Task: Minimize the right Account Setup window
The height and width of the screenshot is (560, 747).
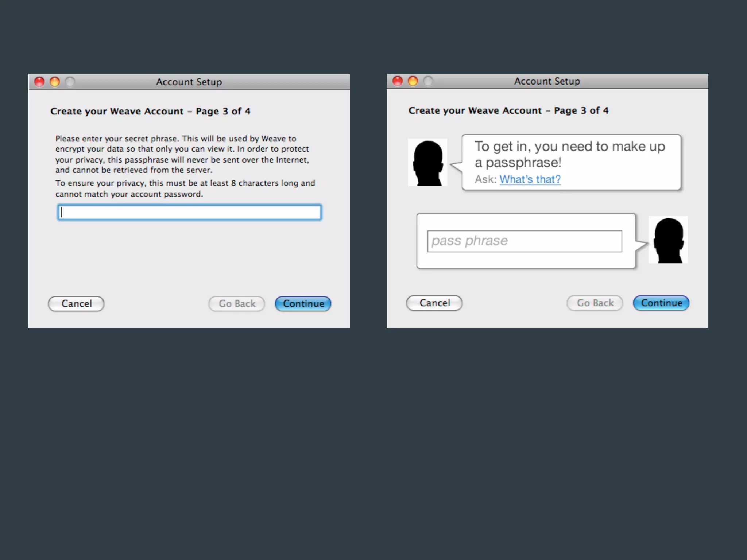Action: pyautogui.click(x=413, y=81)
